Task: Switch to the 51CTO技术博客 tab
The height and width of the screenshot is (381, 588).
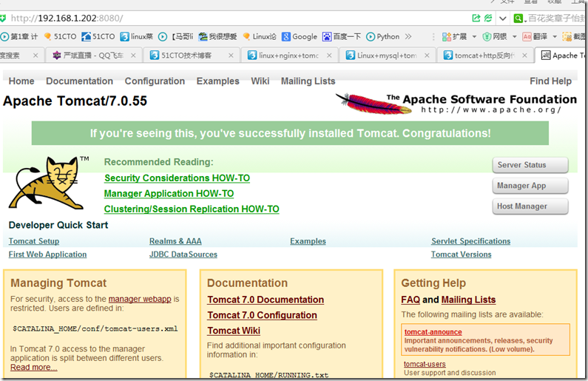Action: (192, 55)
